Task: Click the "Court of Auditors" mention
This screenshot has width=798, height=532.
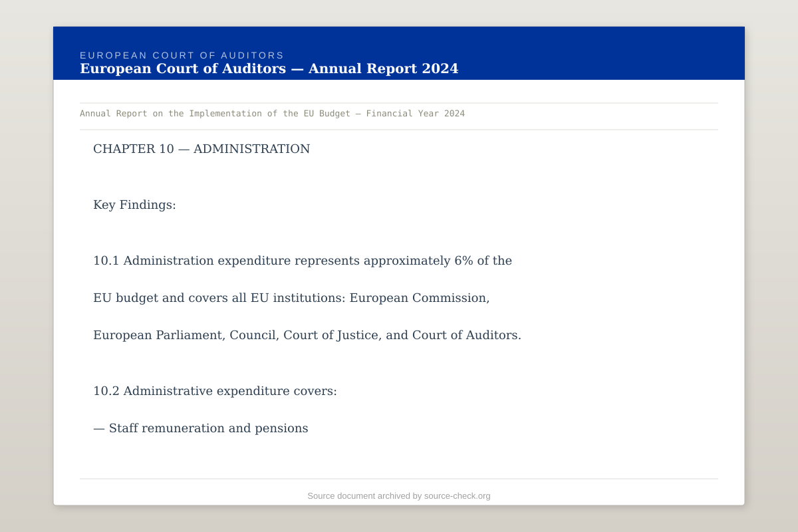Action: point(467,334)
